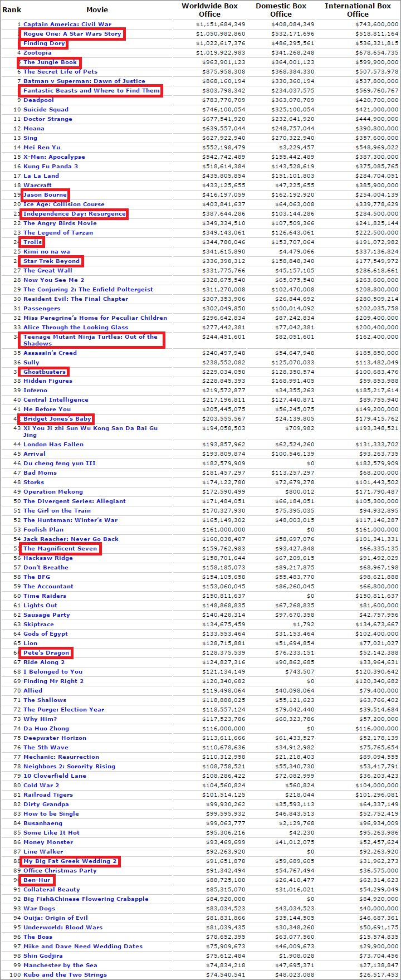Select the Bridget Jones's Baby link
Image resolution: width=401 pixels, height=980 pixels.
coord(57,419)
